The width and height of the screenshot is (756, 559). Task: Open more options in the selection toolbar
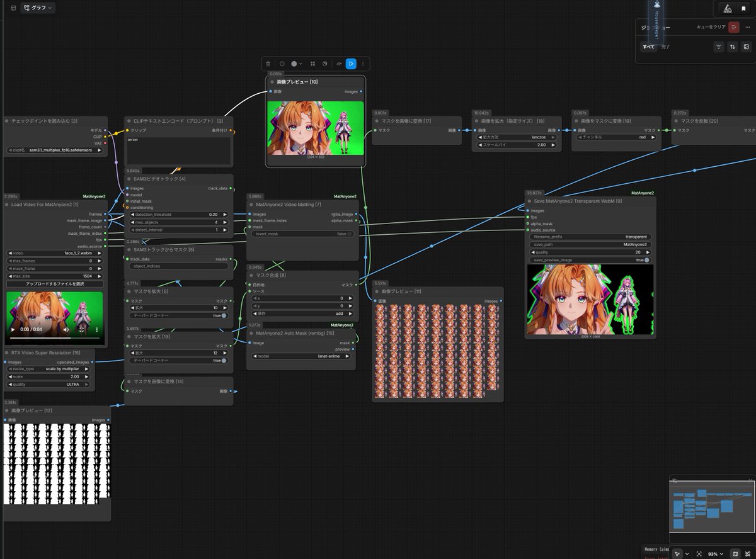click(362, 64)
